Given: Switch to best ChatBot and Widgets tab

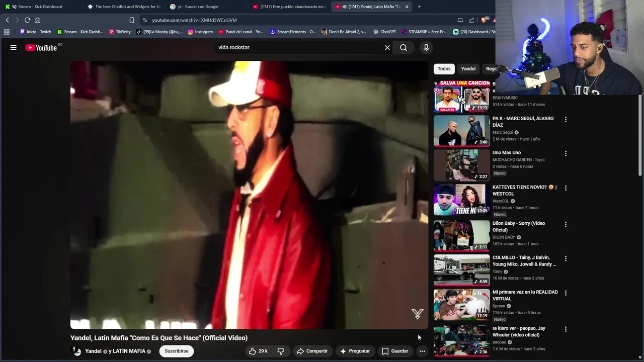Looking at the screenshot, I should [x=124, y=7].
